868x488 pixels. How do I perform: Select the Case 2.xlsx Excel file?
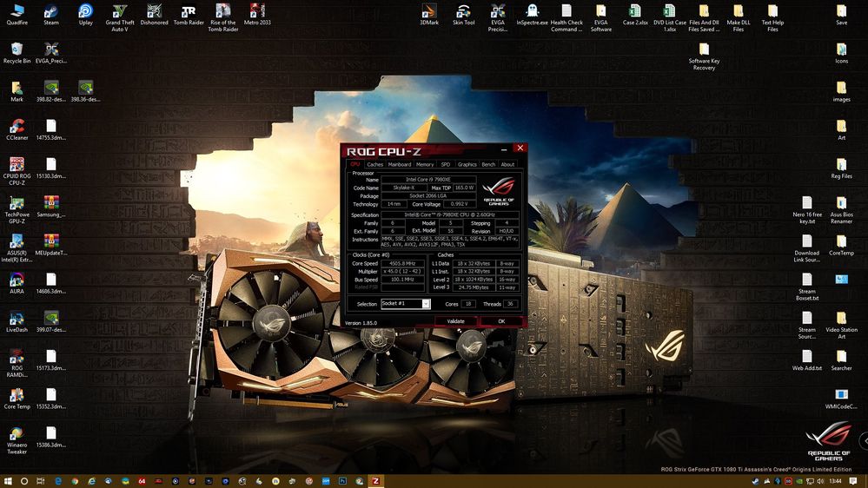click(635, 15)
